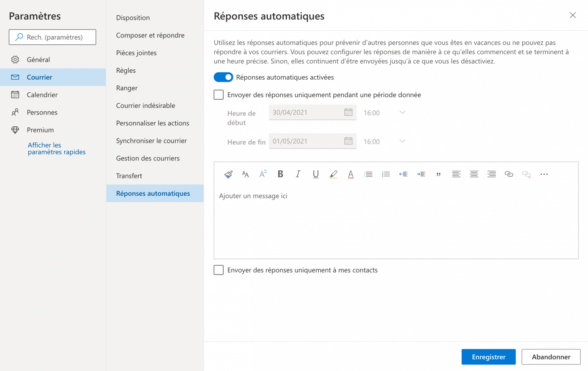Apply italic formatting
Screen dimensions: 588x371
point(298,174)
